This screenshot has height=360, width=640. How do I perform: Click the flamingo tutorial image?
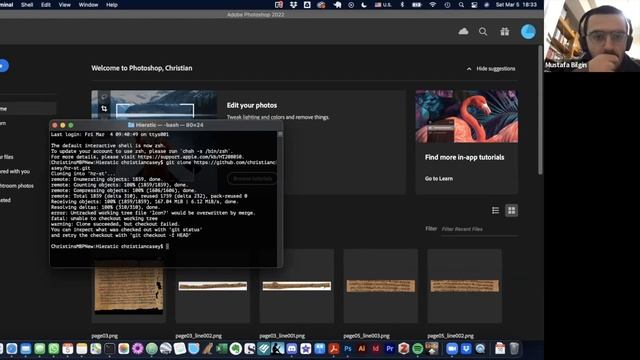tap(467, 117)
